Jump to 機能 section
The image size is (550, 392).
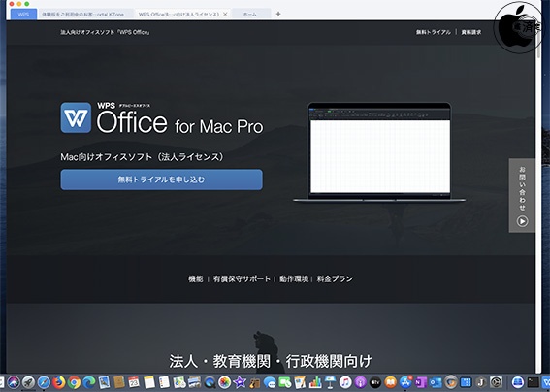[196, 279]
